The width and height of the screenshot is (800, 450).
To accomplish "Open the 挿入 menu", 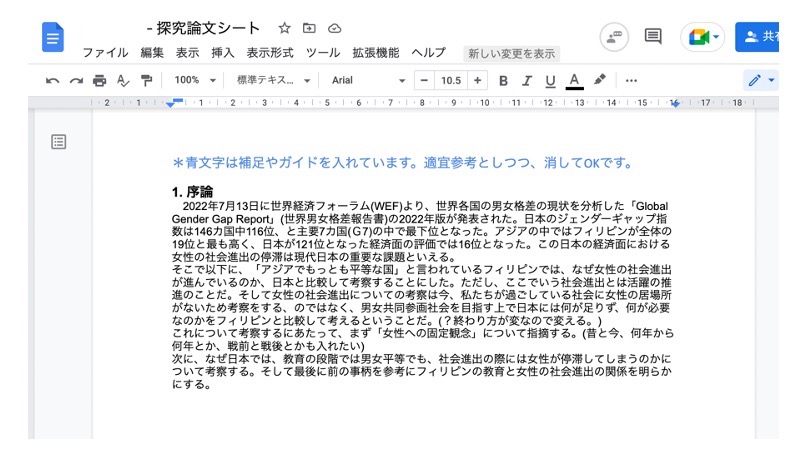I will (x=223, y=53).
